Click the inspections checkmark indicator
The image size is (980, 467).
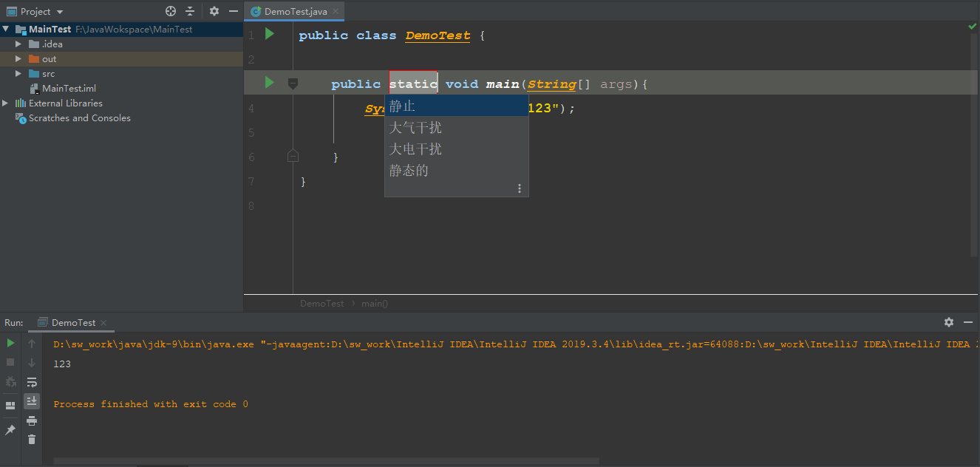[973, 25]
